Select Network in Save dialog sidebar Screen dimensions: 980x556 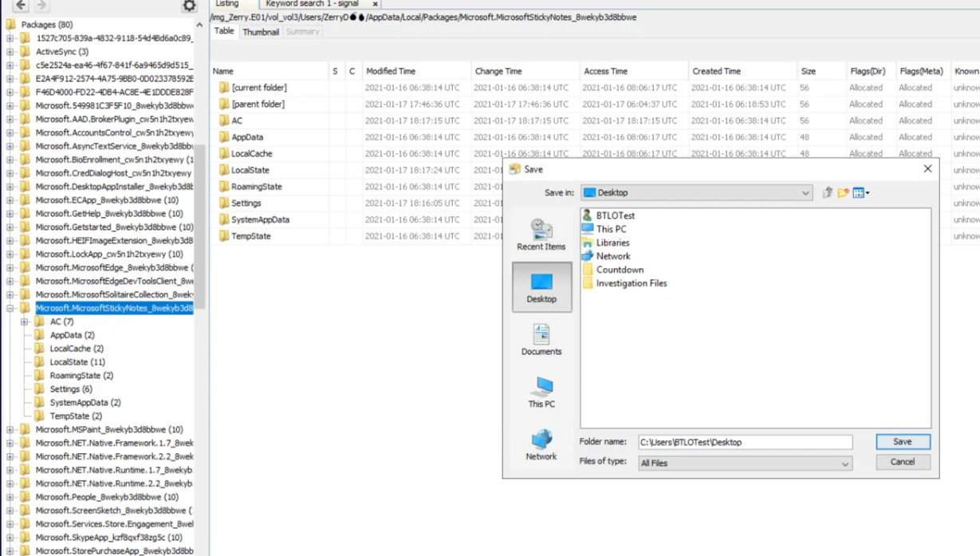click(x=541, y=444)
